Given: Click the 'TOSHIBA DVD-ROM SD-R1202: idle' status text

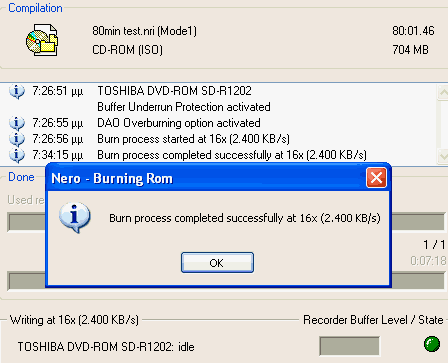Looking at the screenshot, I should pos(106,347).
